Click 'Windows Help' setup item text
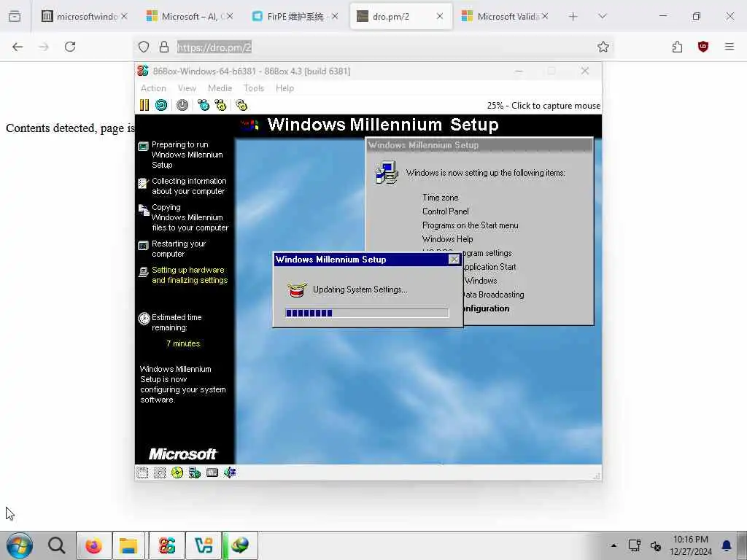 pyautogui.click(x=447, y=239)
